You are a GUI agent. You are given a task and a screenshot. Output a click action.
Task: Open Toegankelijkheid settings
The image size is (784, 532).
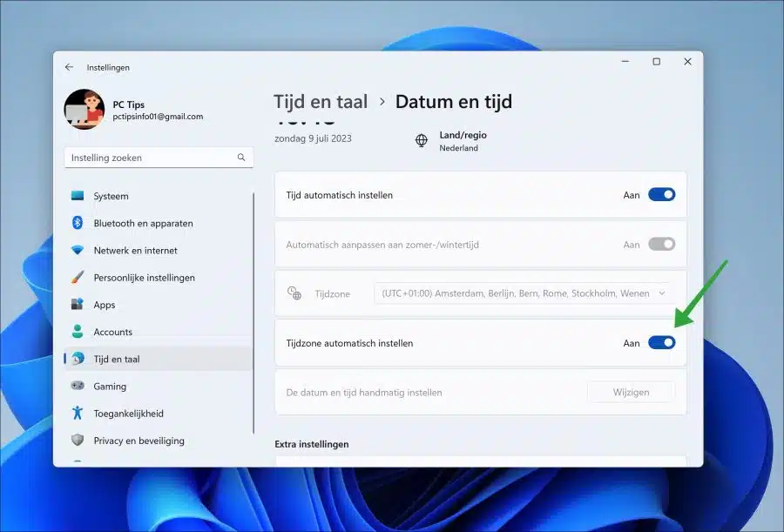(x=159, y=413)
